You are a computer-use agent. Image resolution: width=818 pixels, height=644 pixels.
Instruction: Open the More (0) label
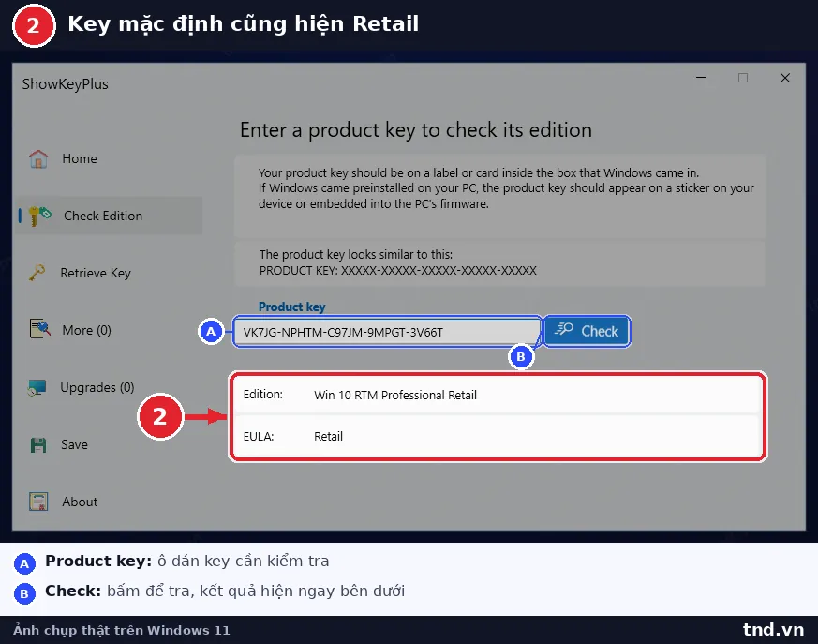(x=86, y=330)
